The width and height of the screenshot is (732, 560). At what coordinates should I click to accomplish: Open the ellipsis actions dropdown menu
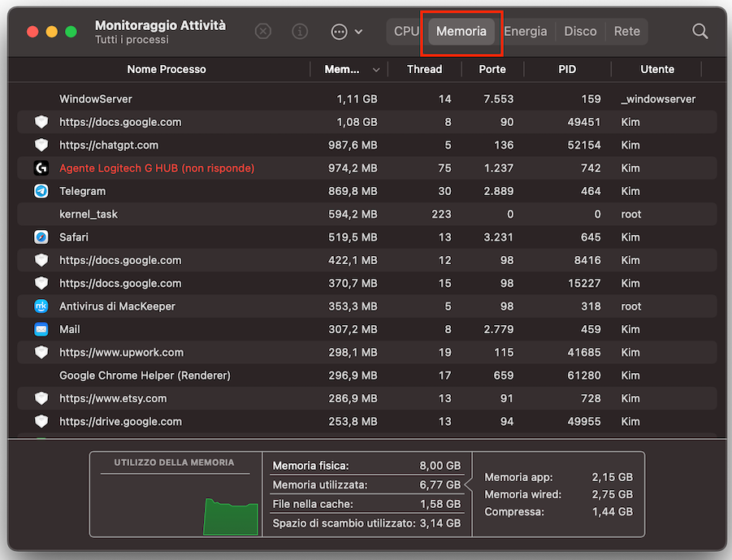coord(347,32)
